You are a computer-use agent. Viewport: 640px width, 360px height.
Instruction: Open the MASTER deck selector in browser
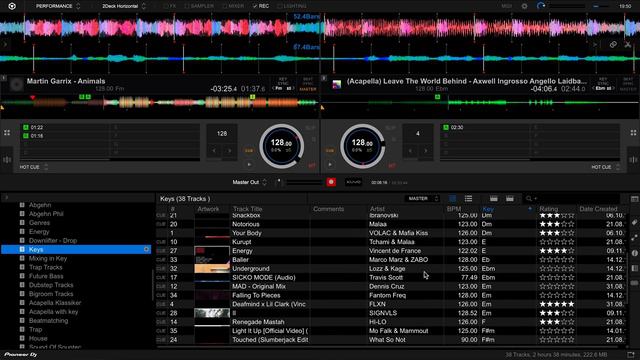pyautogui.click(x=422, y=198)
